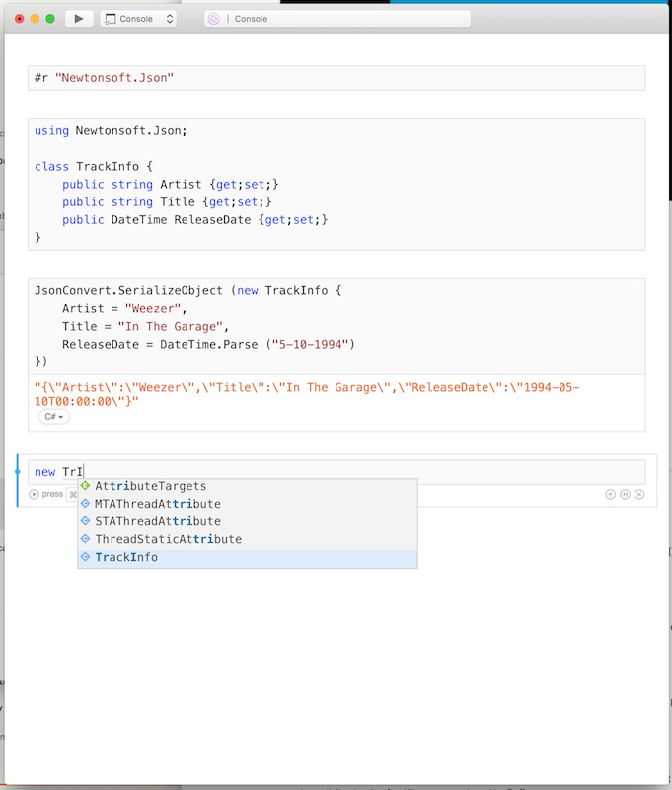Click the 'press' hint label under cell
Viewport: 672px width, 790px height.
click(x=52, y=494)
